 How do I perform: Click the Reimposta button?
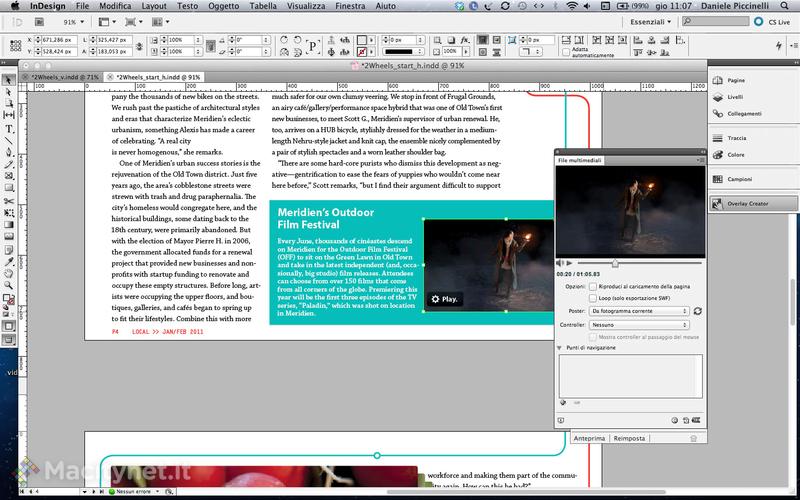tap(629, 438)
